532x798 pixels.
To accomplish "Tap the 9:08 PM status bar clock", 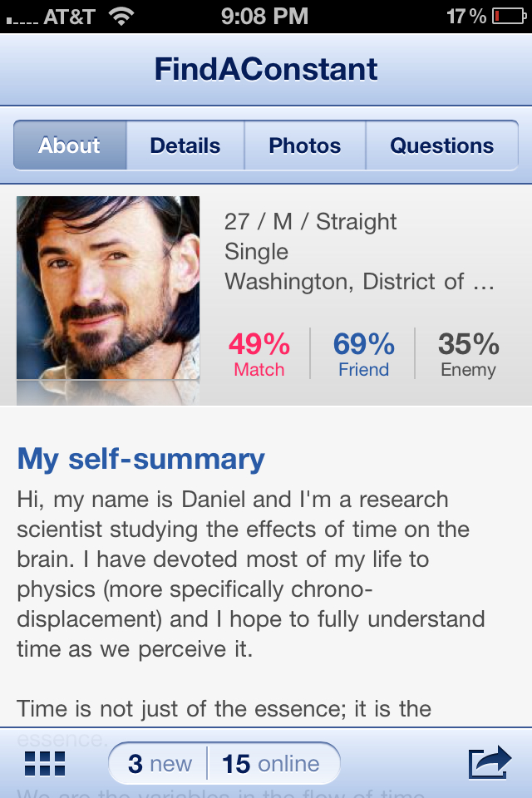I will [265, 16].
